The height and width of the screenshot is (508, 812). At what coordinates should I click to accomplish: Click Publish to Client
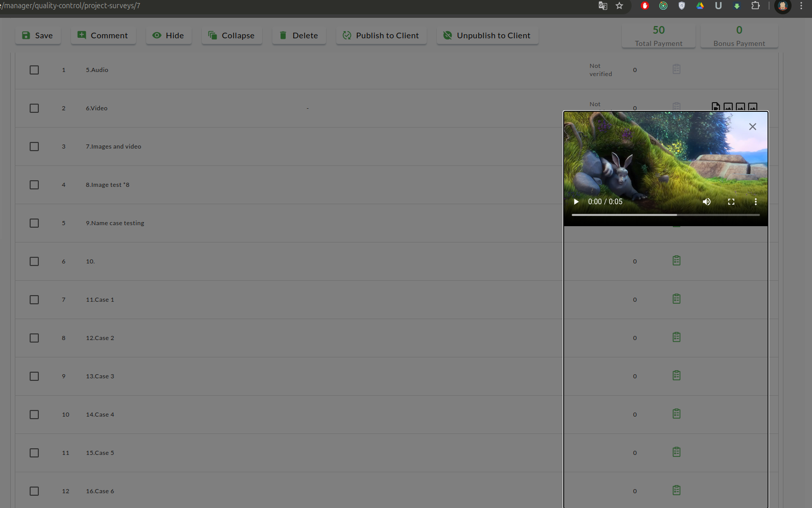381,35
